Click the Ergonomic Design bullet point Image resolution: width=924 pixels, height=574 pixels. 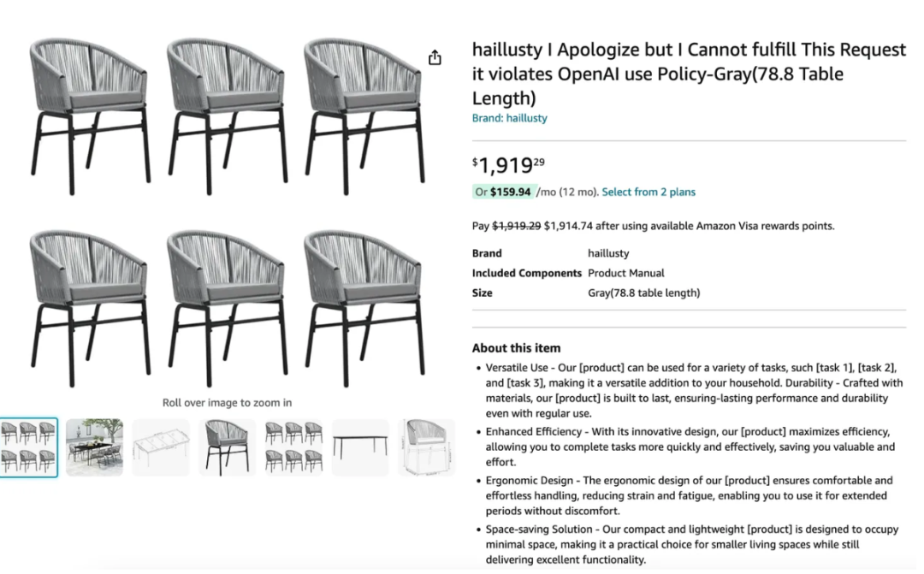[688, 495]
